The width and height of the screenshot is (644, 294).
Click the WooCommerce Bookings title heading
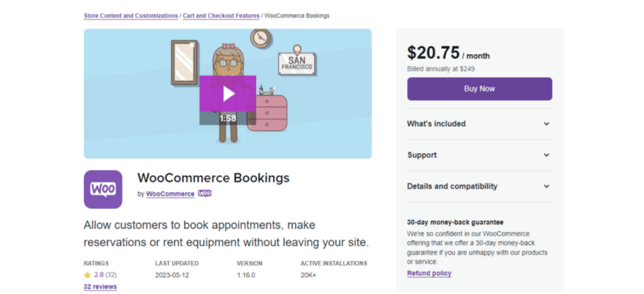[214, 178]
